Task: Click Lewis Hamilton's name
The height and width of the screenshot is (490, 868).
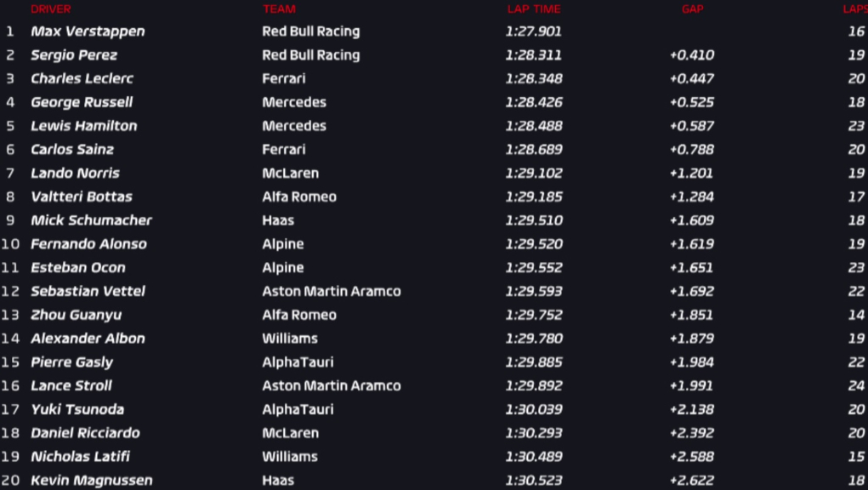Action: (83, 126)
